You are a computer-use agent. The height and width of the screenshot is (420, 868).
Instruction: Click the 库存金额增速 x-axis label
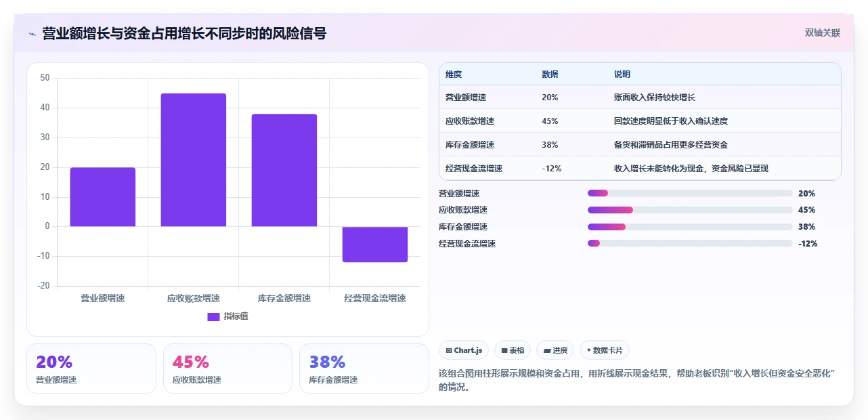coord(284,298)
